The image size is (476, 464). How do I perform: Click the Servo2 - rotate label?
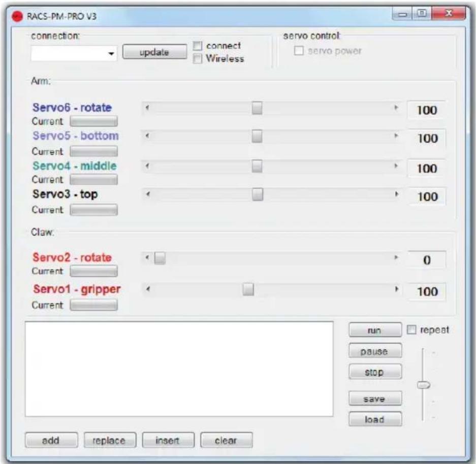pos(72,257)
